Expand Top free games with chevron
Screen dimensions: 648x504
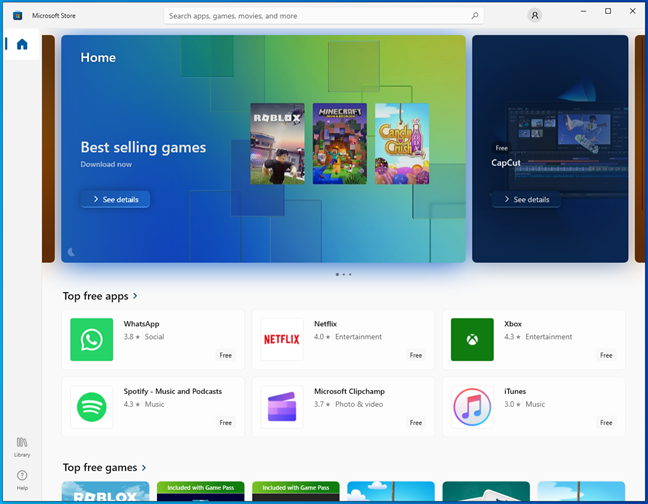(144, 468)
